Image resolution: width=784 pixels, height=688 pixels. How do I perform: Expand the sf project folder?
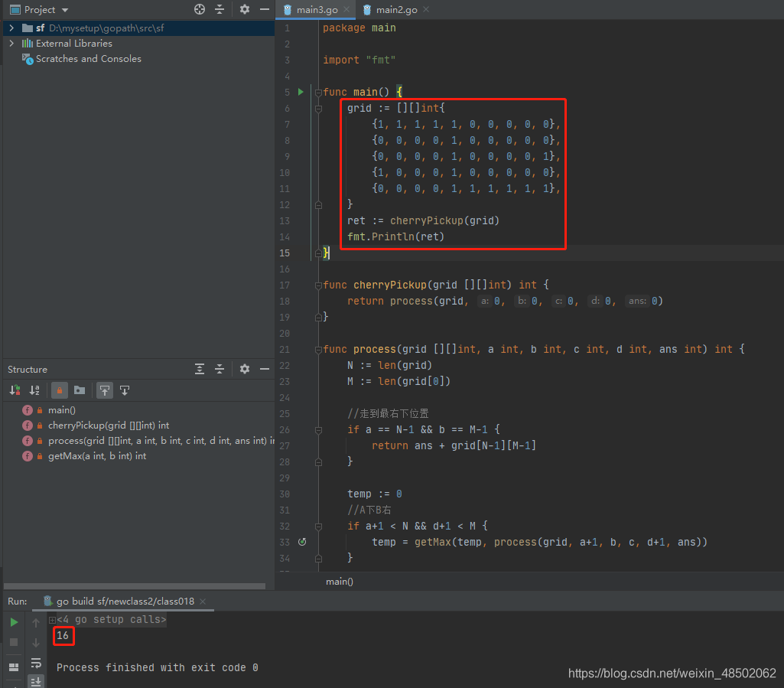pos(11,28)
